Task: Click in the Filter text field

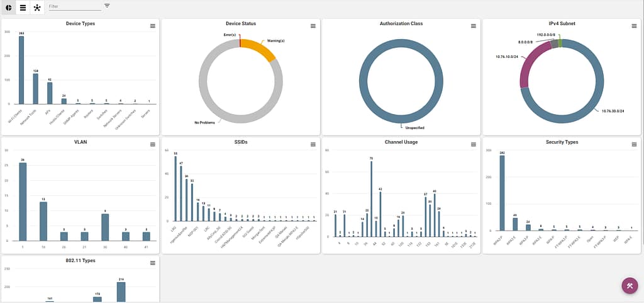Action: click(74, 6)
